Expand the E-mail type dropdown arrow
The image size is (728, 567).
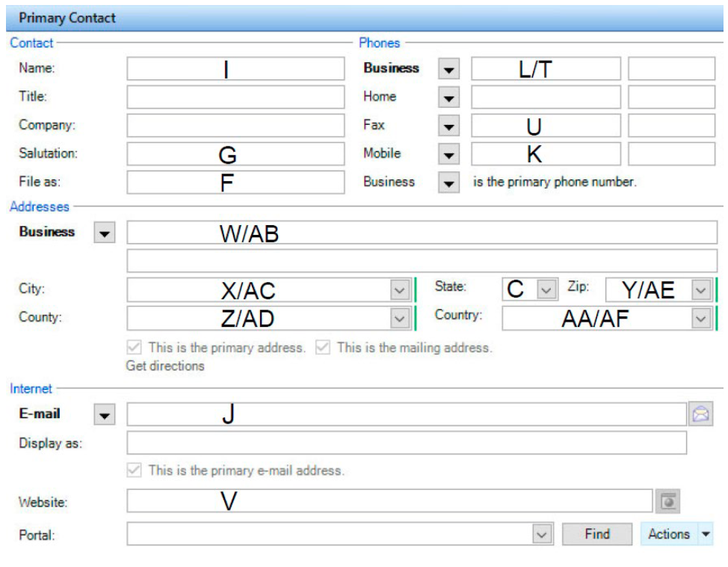pos(105,414)
